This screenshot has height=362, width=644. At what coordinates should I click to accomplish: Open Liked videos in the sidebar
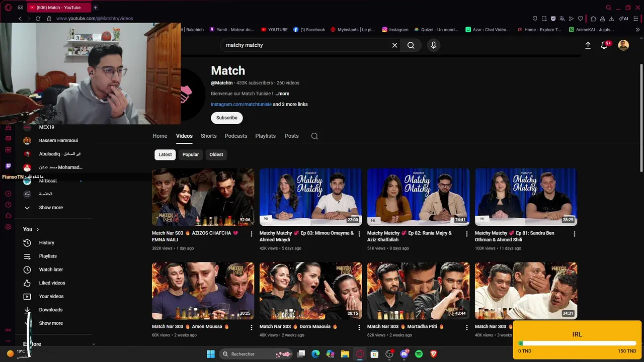(x=52, y=283)
